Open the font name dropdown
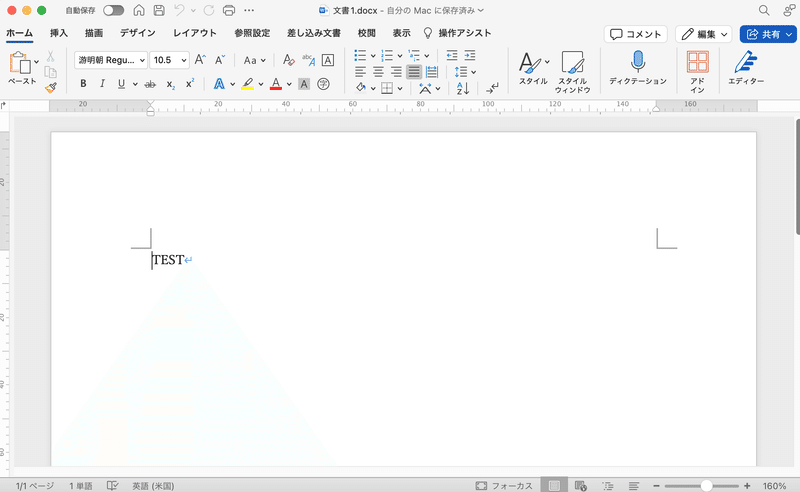The image size is (800, 492). pyautogui.click(x=142, y=60)
